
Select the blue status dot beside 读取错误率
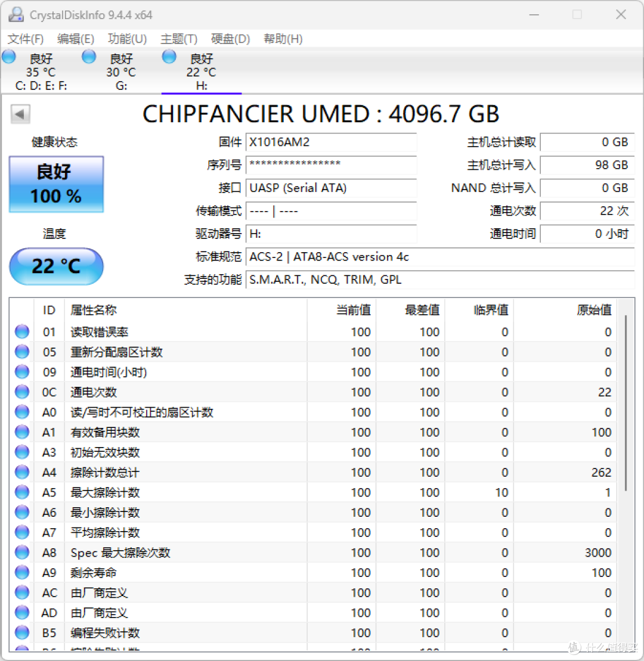(21, 331)
